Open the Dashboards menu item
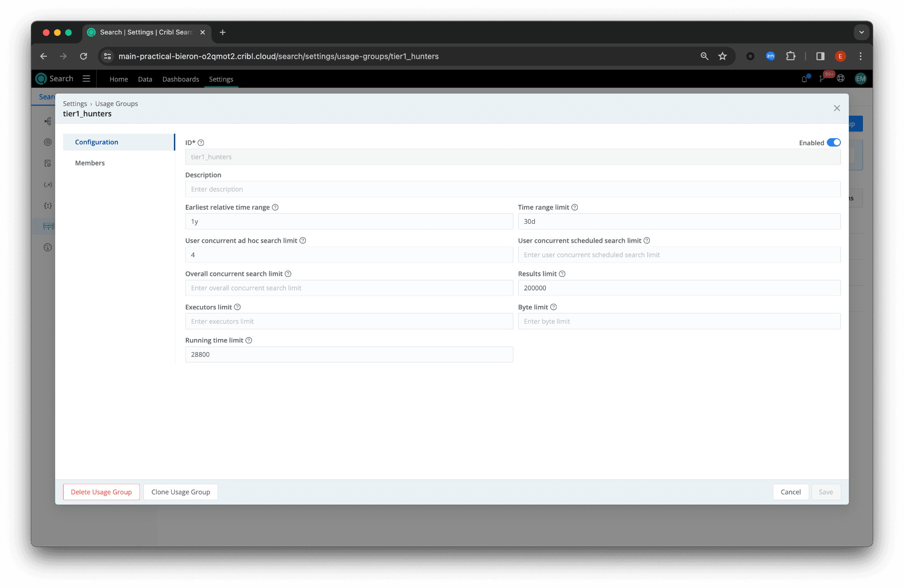The width and height of the screenshot is (904, 588). click(x=181, y=79)
